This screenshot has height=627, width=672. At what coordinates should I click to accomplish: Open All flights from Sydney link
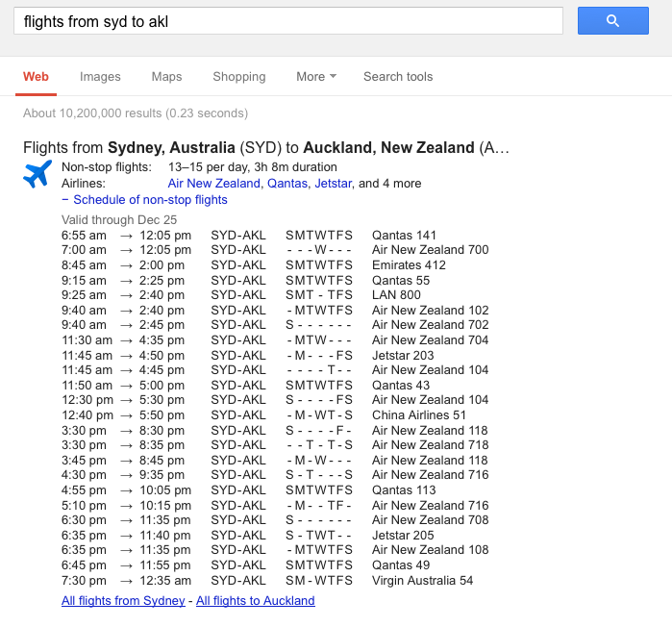click(123, 601)
